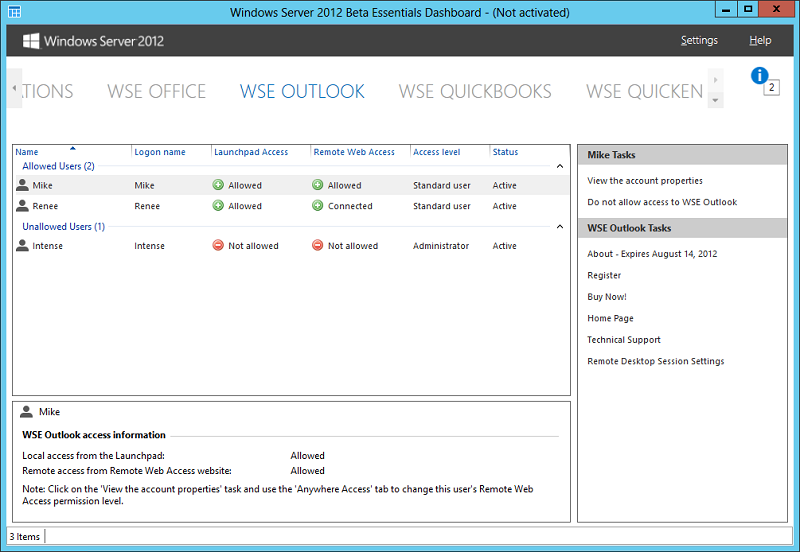This screenshot has width=800, height=552.
Task: Open the Settings menu
Action: [699, 41]
